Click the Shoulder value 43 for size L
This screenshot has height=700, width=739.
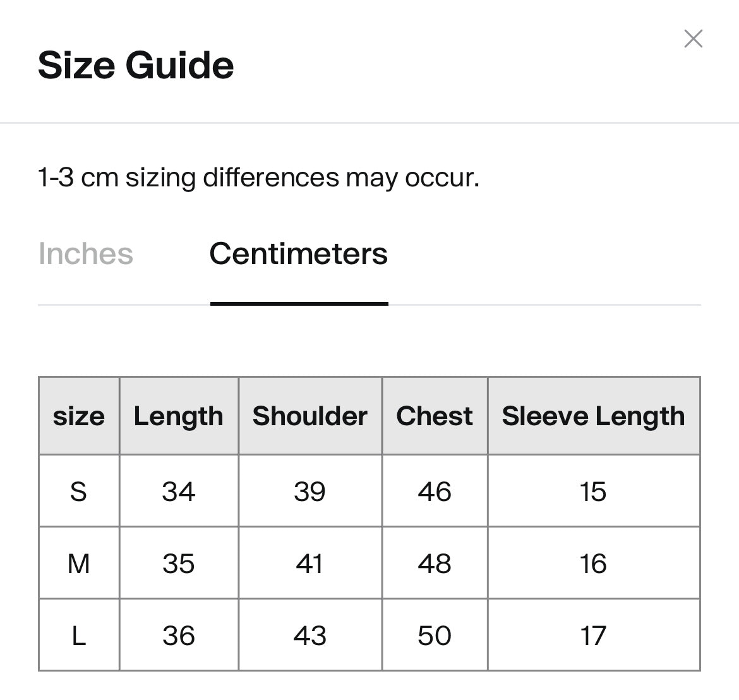tap(309, 636)
